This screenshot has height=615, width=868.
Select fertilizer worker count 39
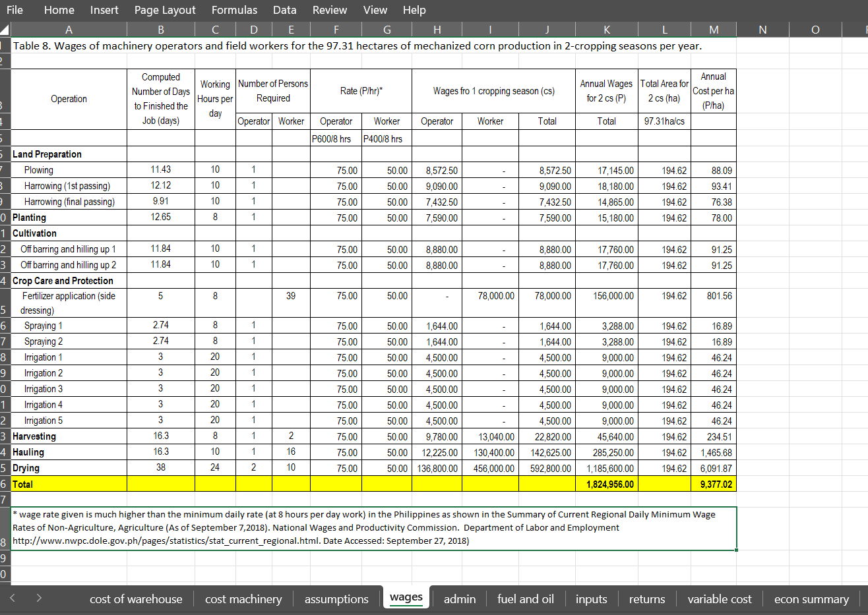[291, 303]
